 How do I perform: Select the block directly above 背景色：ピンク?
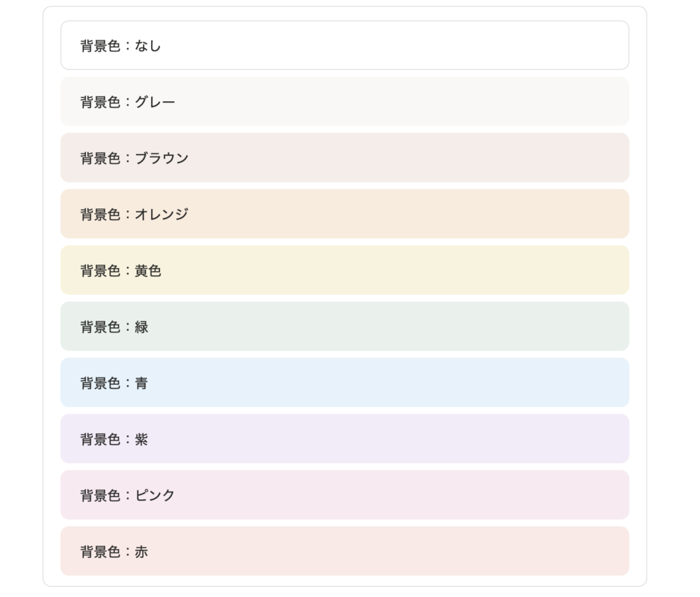point(345,439)
